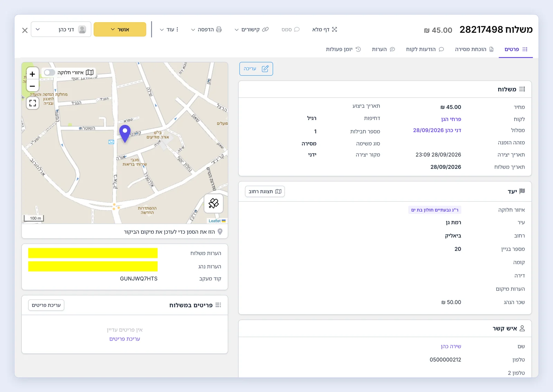The width and height of the screenshot is (553, 392).
Task: Click the yellow highlighted הערת נהג field
Action: coord(93,266)
